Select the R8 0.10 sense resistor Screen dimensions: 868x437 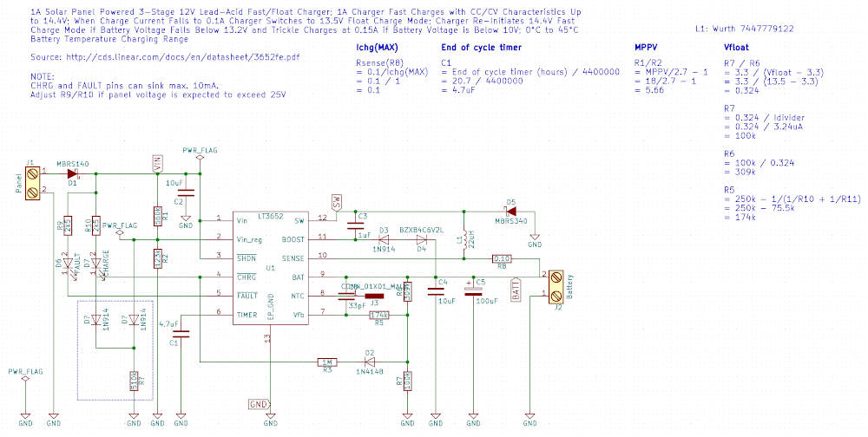point(502,259)
